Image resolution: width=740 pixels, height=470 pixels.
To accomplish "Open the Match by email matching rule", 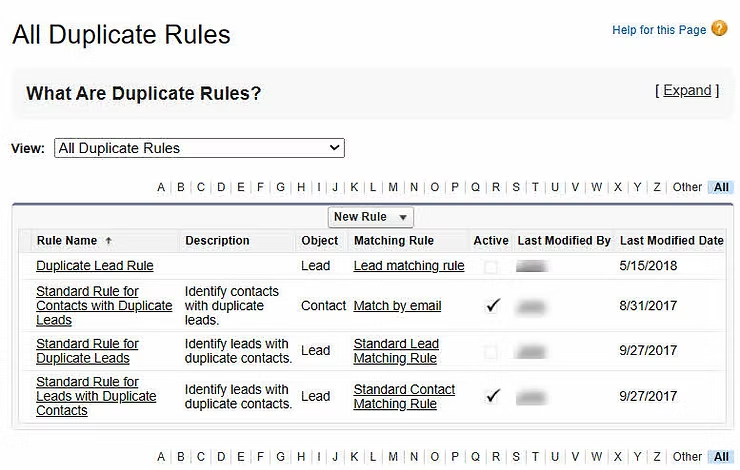I will coord(397,306).
